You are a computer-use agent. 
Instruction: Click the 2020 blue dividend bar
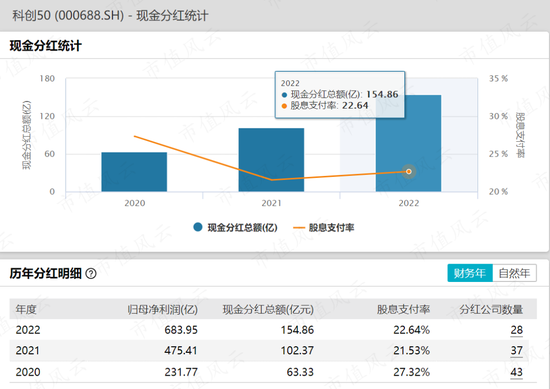[134, 172]
